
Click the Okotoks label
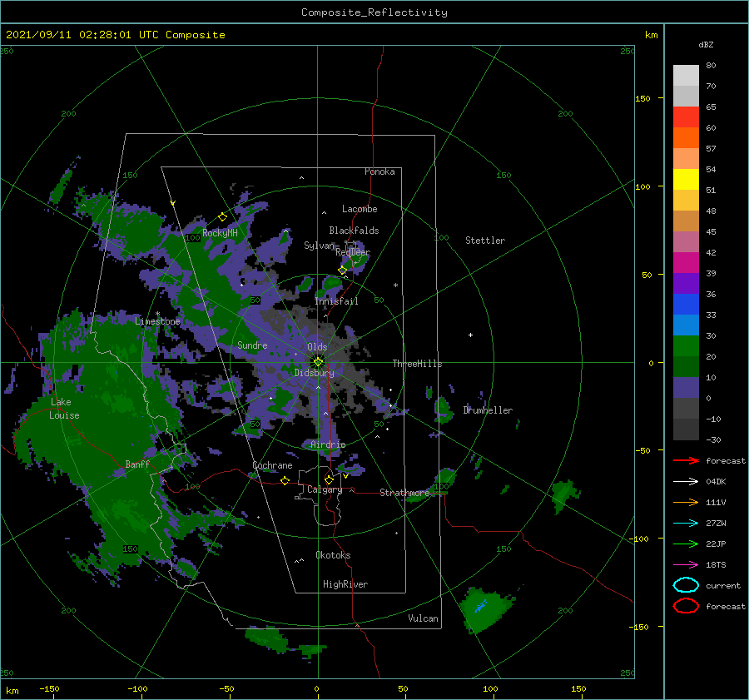point(333,555)
